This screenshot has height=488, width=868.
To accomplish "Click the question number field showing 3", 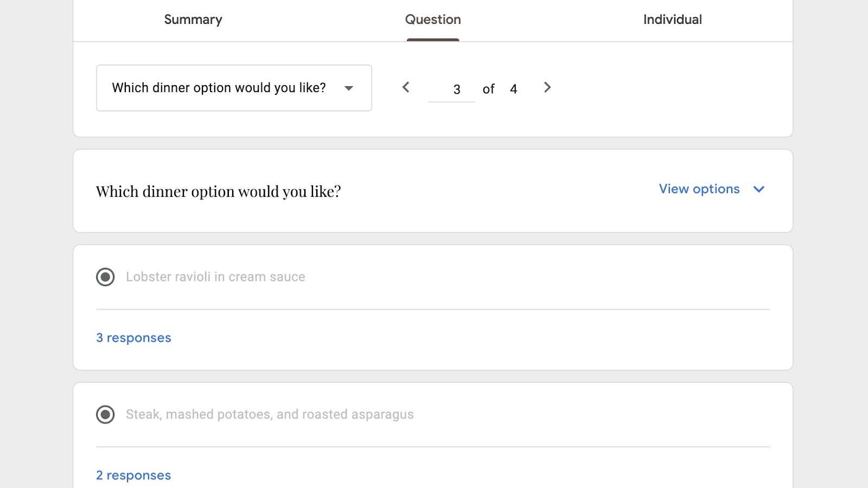I will click(452, 89).
